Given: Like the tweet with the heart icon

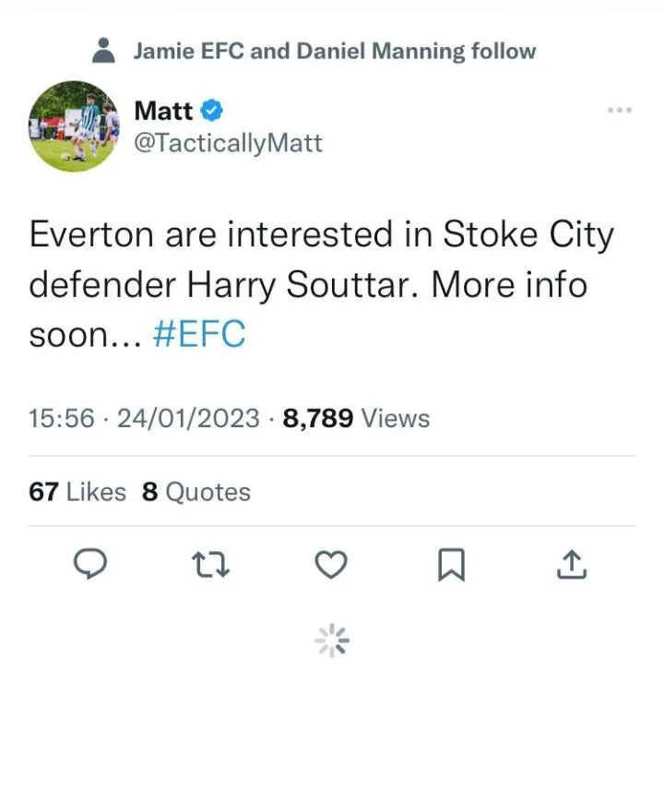Looking at the screenshot, I should coord(330,564).
